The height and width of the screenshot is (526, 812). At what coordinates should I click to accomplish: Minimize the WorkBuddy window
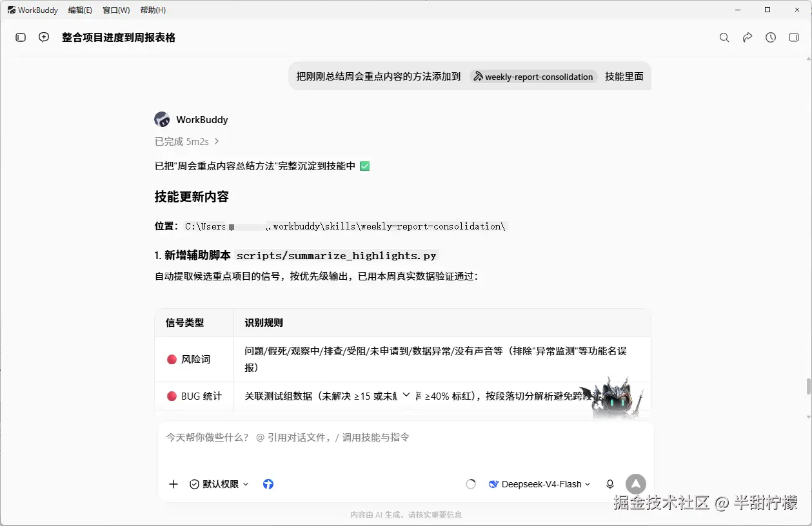click(x=738, y=10)
